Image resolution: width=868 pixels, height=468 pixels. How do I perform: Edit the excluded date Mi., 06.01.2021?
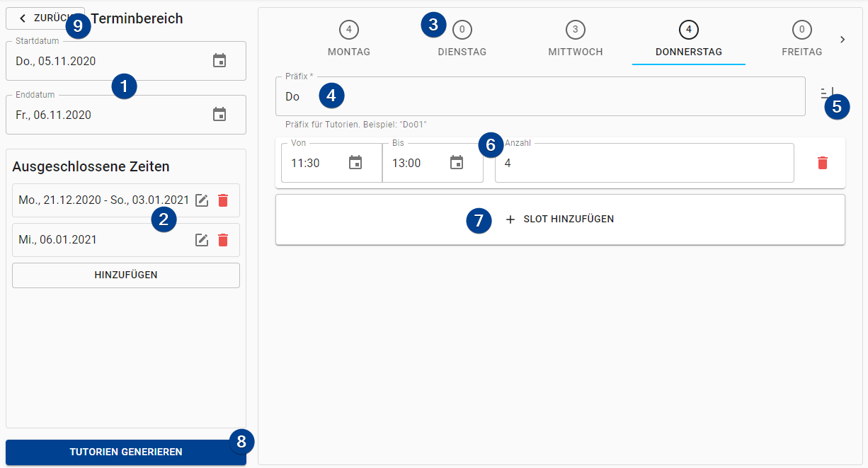202,240
